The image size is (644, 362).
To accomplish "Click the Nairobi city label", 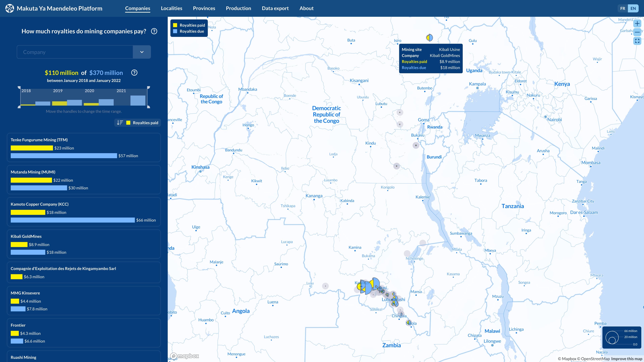I will click(x=554, y=120).
